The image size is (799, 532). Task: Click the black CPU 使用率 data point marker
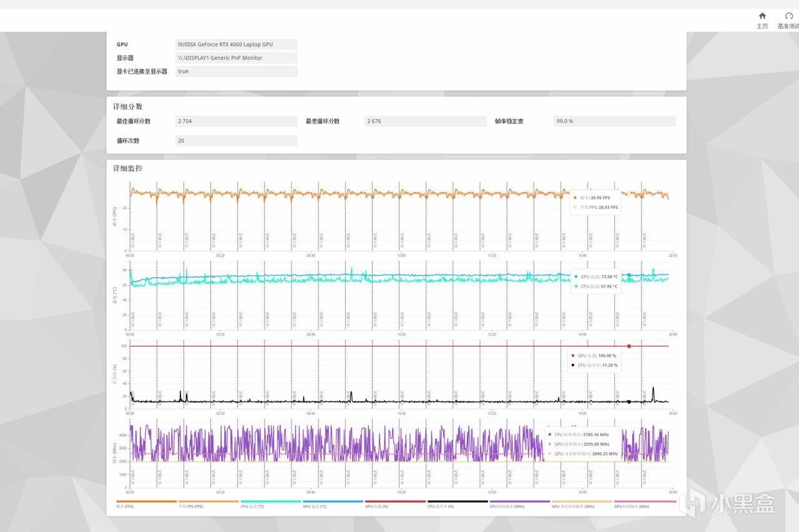(629, 402)
